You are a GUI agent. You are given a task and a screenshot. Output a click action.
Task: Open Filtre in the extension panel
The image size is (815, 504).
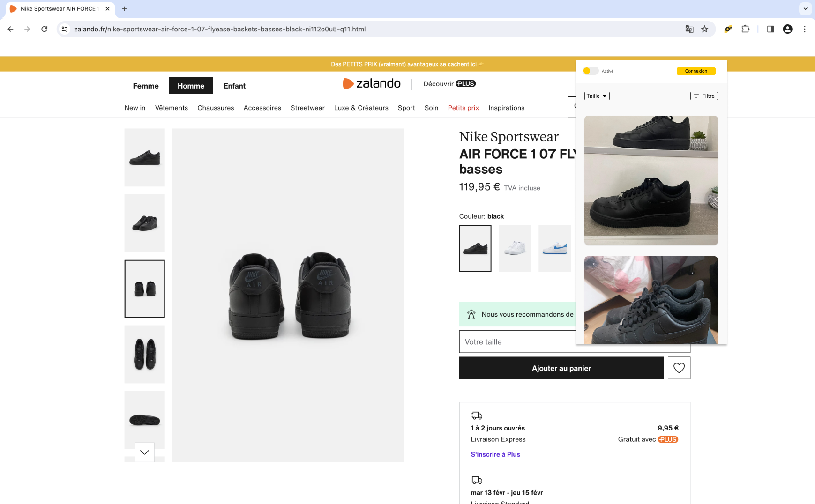coord(704,96)
